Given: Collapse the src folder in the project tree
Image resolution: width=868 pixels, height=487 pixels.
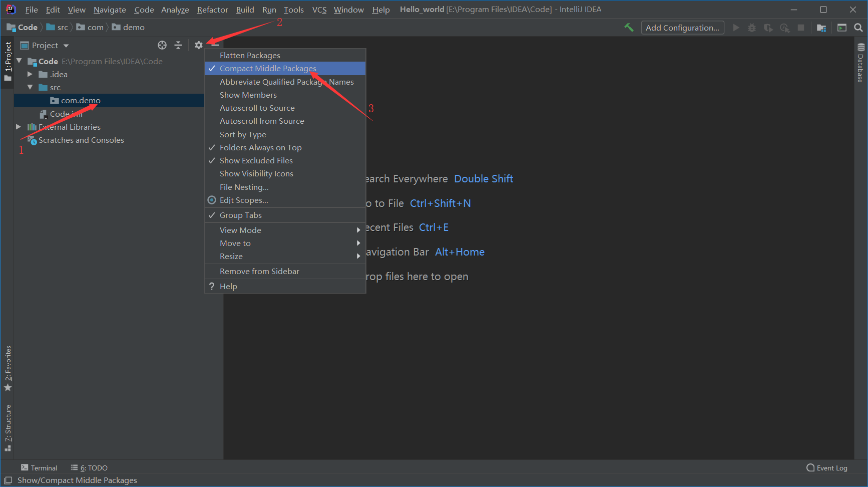Looking at the screenshot, I should coord(31,87).
